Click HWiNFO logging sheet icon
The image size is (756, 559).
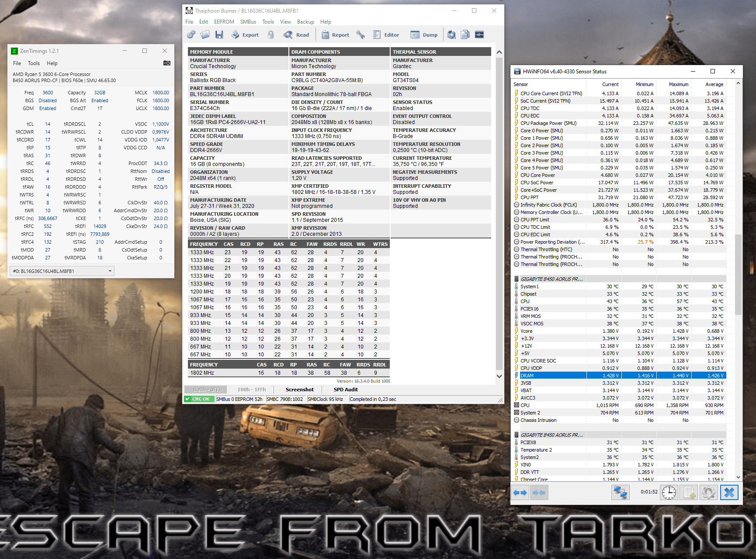[x=690, y=493]
